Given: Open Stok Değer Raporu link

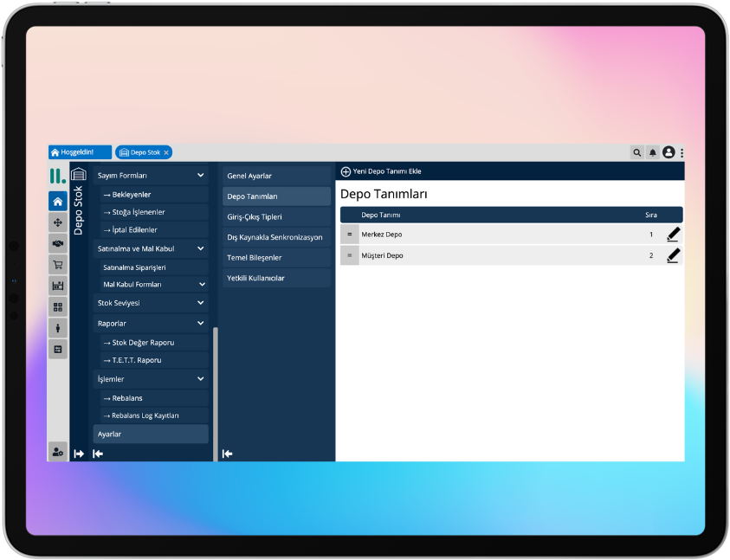Looking at the screenshot, I should [x=144, y=343].
